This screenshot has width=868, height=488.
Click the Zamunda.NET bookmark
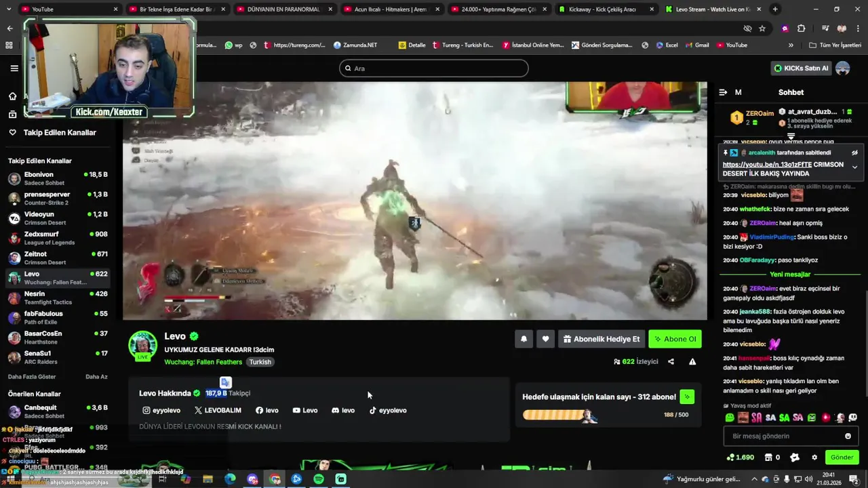355,45
